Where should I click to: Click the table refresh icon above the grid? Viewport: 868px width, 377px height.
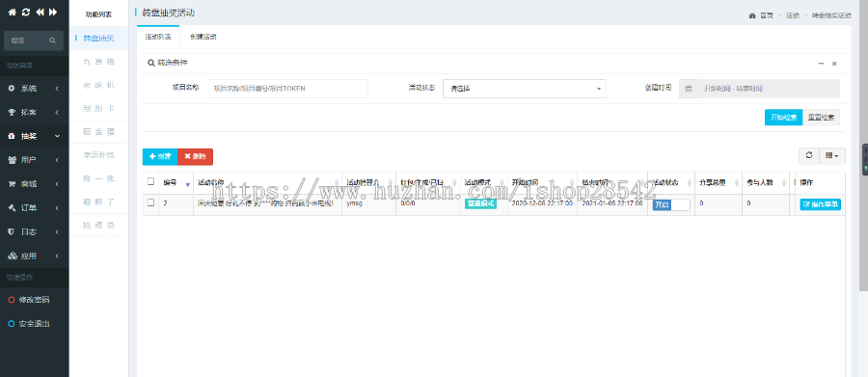pos(809,156)
